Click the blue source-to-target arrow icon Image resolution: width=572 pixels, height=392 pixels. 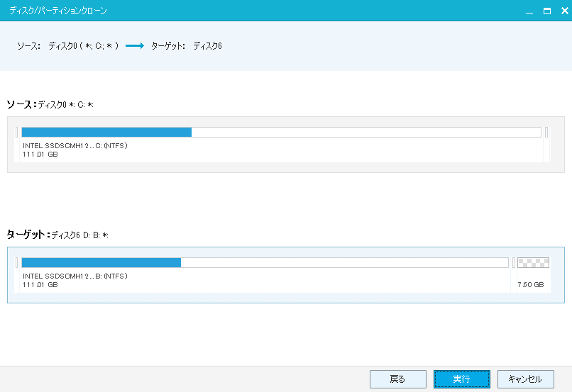pos(135,46)
